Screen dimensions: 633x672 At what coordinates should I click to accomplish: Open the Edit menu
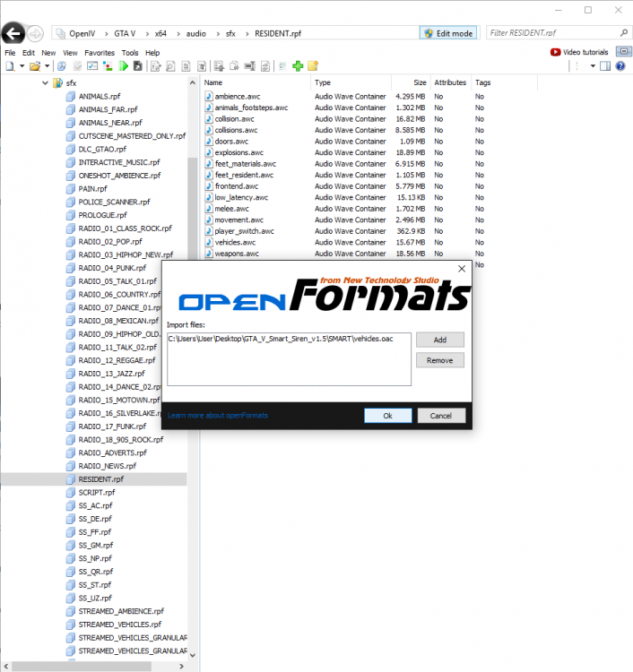tap(29, 53)
